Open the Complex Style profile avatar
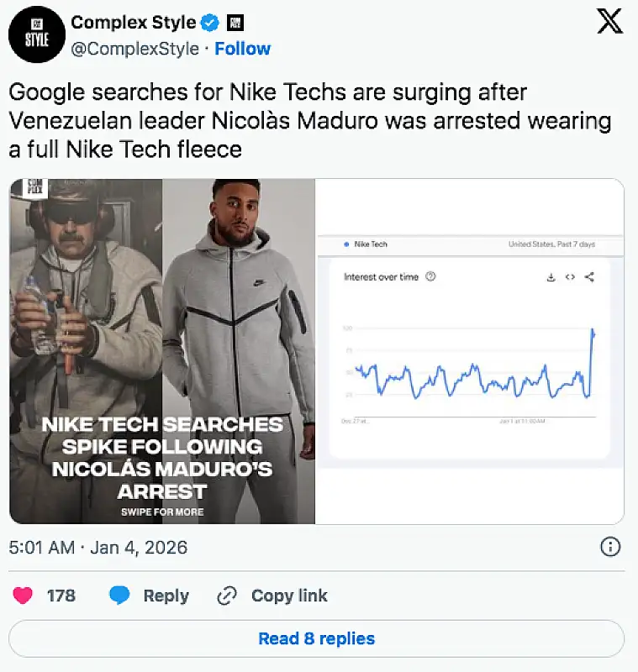The width and height of the screenshot is (638, 672). [x=36, y=34]
